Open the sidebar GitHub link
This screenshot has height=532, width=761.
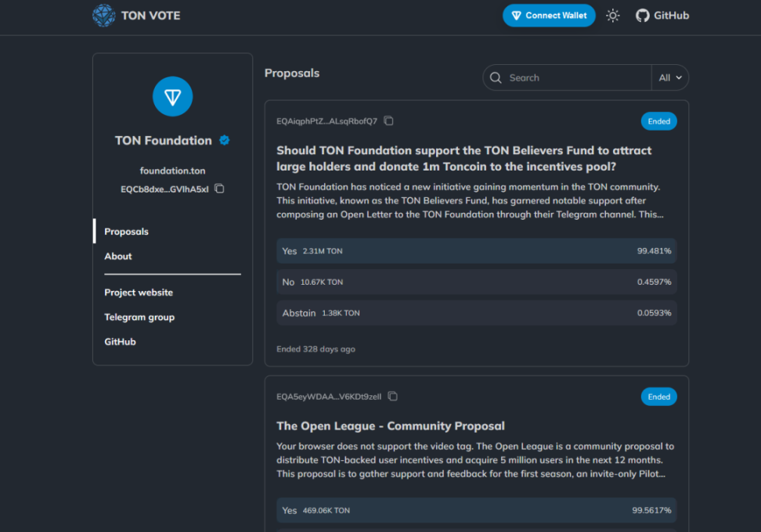click(120, 342)
